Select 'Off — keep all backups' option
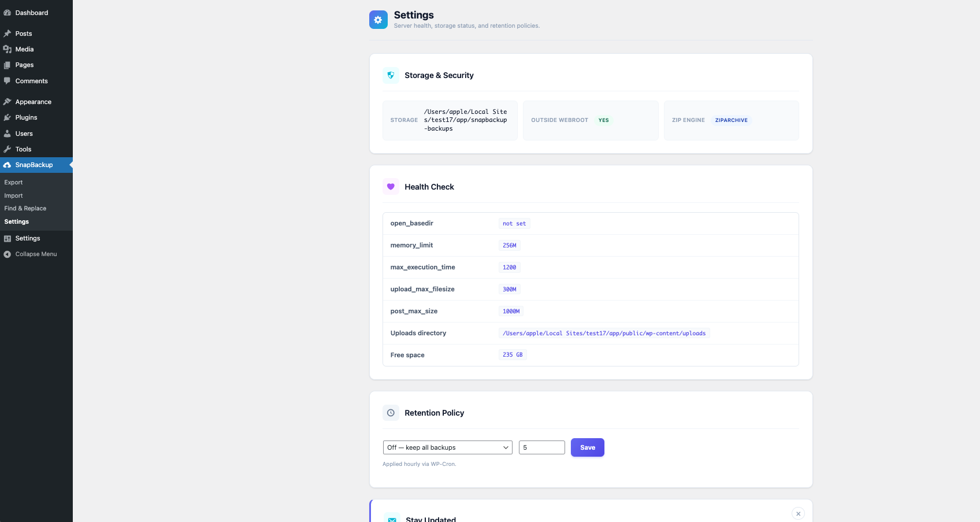 tap(447, 447)
